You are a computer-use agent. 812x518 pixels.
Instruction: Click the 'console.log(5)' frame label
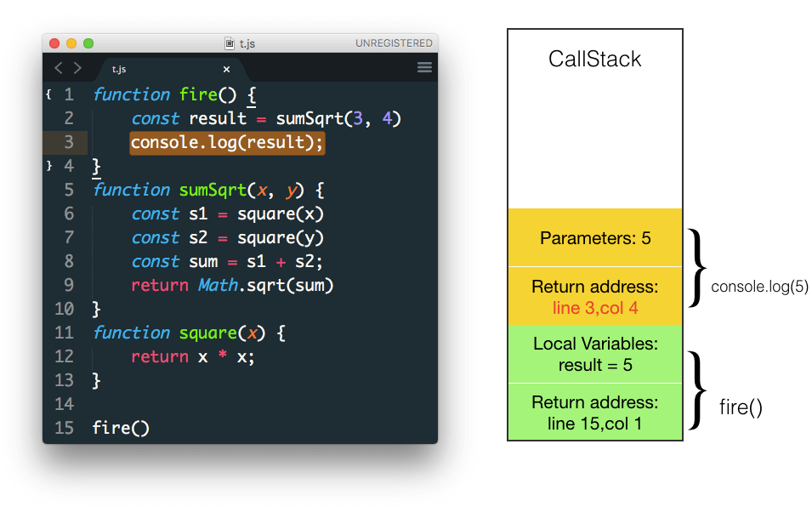(759, 287)
